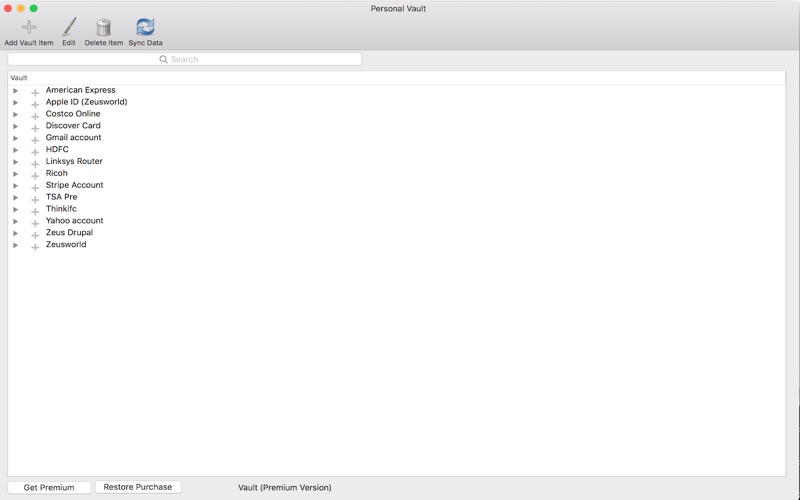Click the Delete Item trash can icon
Viewport: 800px width, 500px height.
(x=104, y=27)
